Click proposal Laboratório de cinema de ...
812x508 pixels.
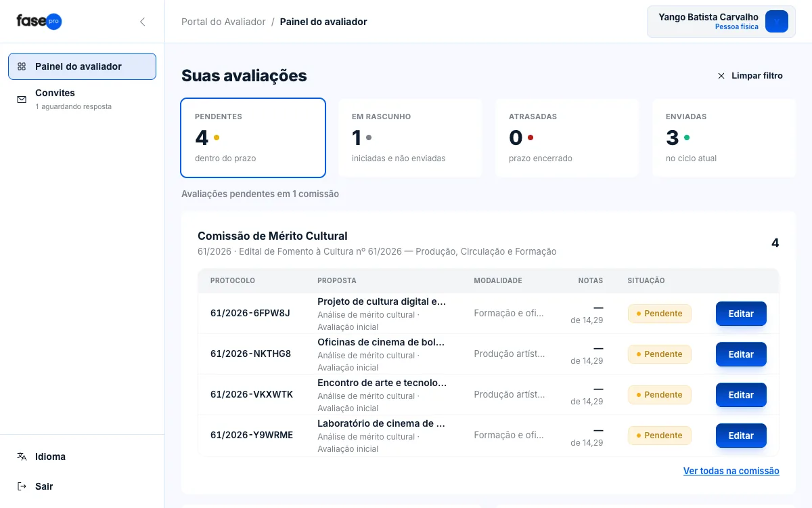tap(381, 423)
